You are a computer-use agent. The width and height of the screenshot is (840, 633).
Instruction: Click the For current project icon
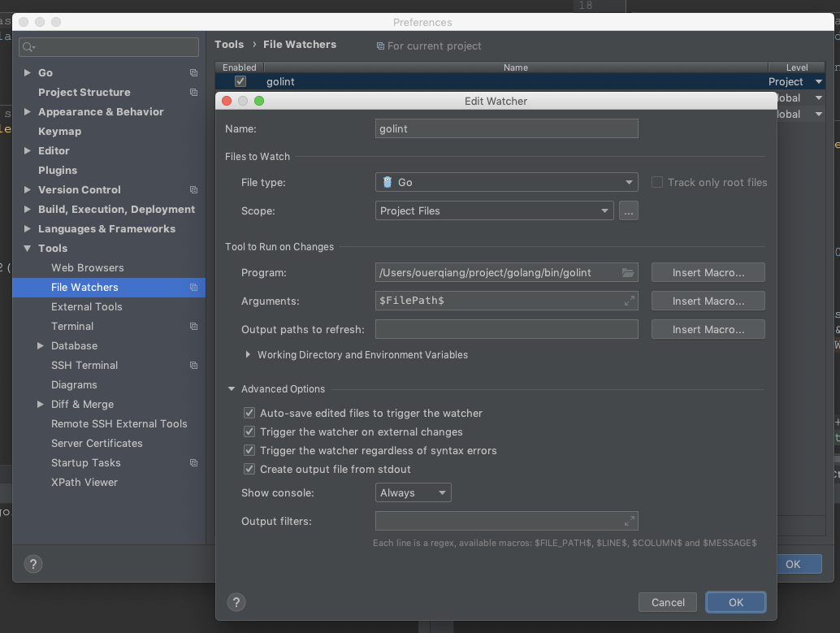click(380, 46)
